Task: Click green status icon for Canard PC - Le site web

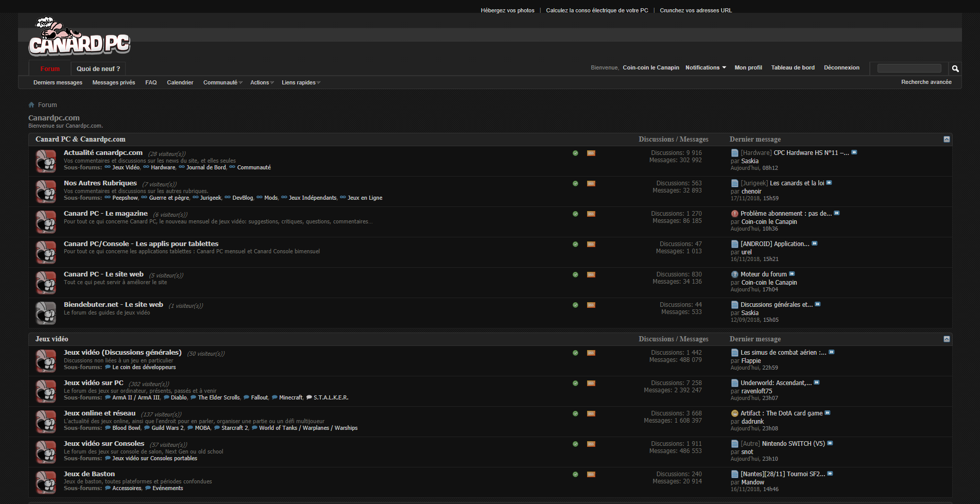Action: pyautogui.click(x=575, y=274)
